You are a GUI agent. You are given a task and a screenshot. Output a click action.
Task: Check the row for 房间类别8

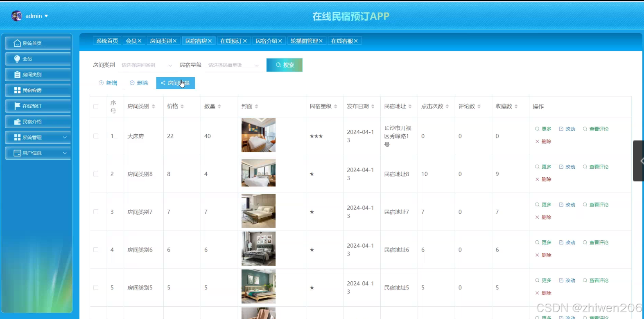click(96, 174)
